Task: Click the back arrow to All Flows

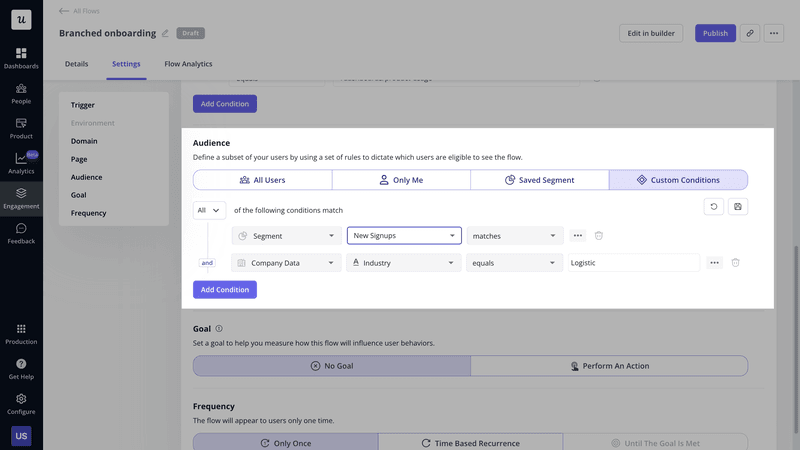Action: (64, 11)
